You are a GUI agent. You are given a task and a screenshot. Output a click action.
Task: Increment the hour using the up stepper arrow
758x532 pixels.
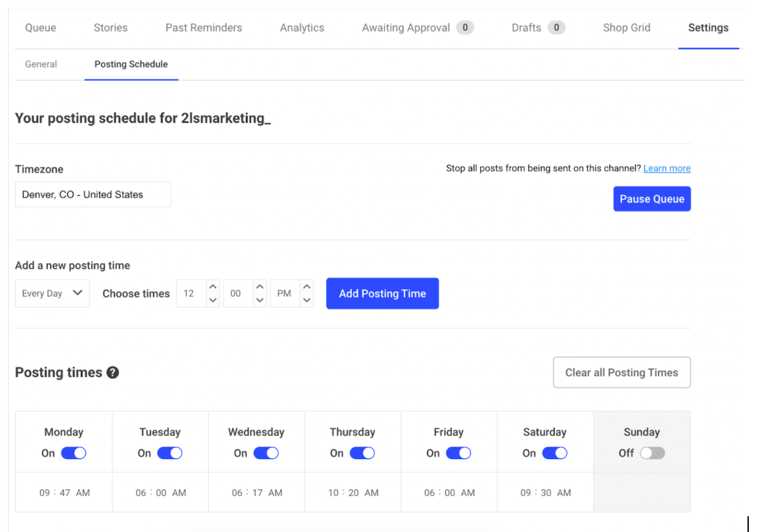click(213, 287)
